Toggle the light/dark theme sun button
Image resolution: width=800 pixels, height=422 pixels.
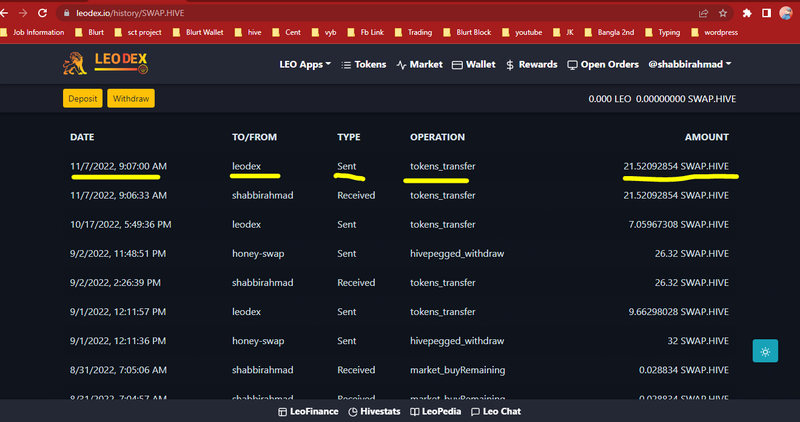pyautogui.click(x=765, y=351)
